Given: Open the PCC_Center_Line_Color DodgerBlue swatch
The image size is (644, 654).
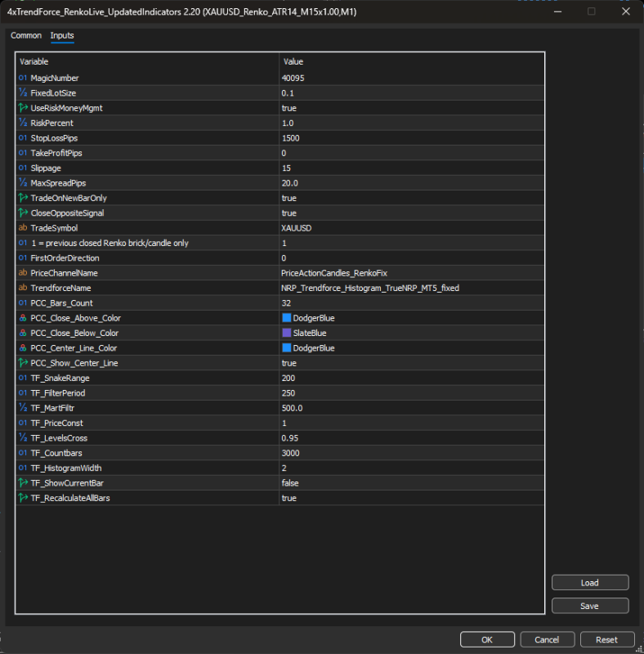Looking at the screenshot, I should [287, 348].
